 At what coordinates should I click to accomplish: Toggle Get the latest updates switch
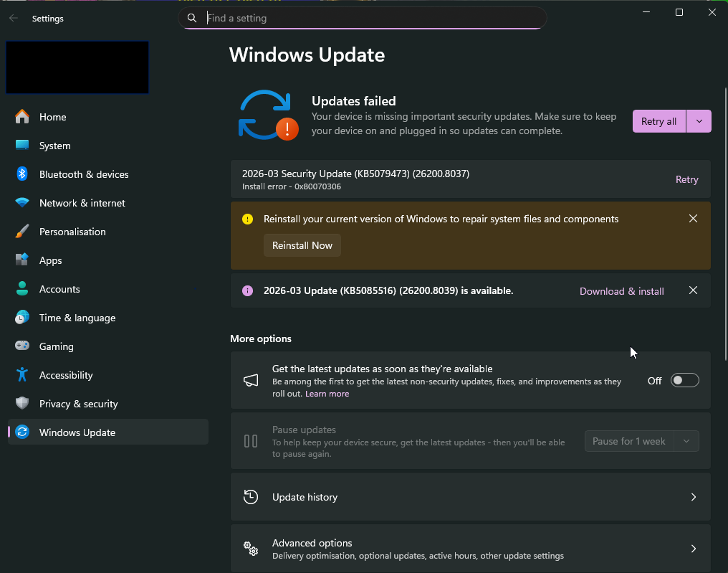[685, 381]
